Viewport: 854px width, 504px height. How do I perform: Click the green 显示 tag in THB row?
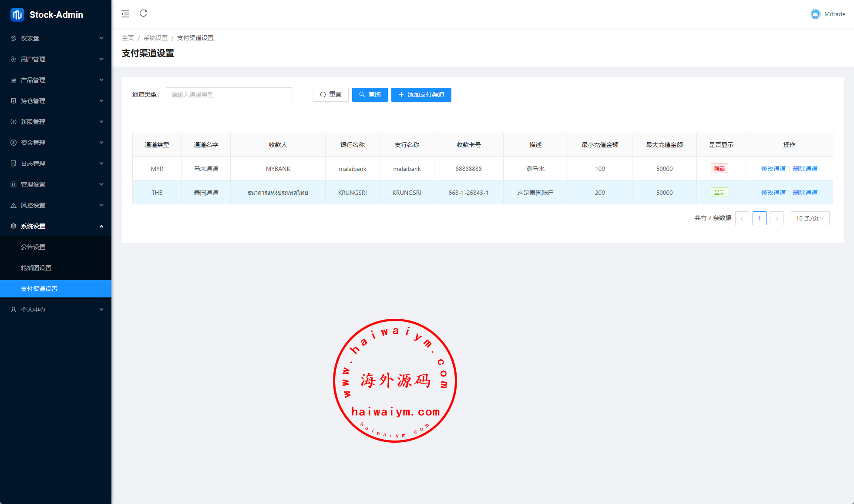719,193
